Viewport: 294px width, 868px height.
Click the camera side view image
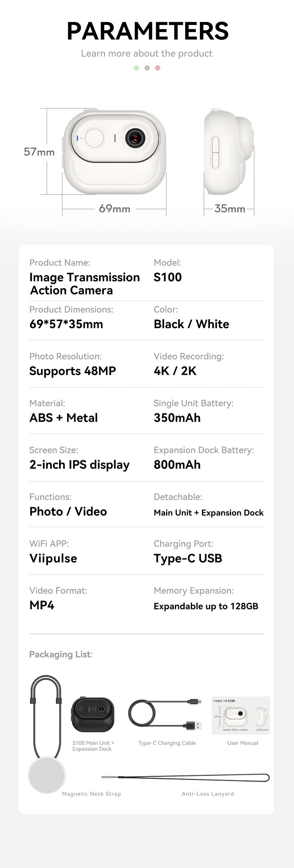point(229,152)
